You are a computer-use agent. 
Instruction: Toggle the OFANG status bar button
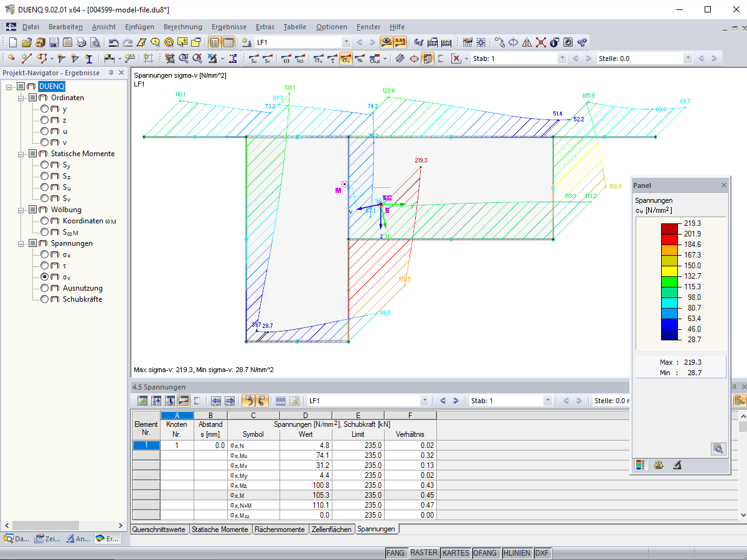pyautogui.click(x=486, y=553)
